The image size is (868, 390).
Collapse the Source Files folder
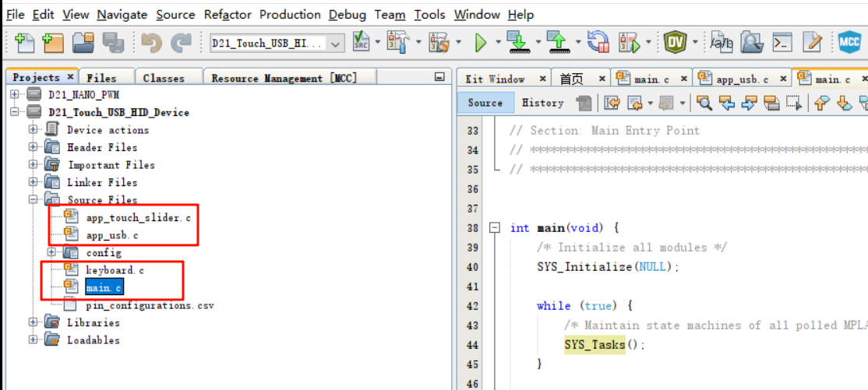[34, 199]
